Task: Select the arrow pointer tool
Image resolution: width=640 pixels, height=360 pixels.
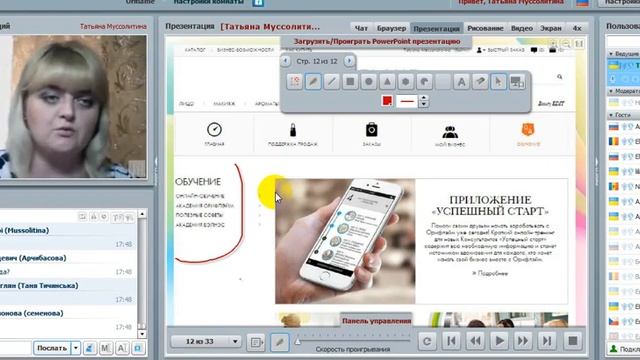Action: 498,82
